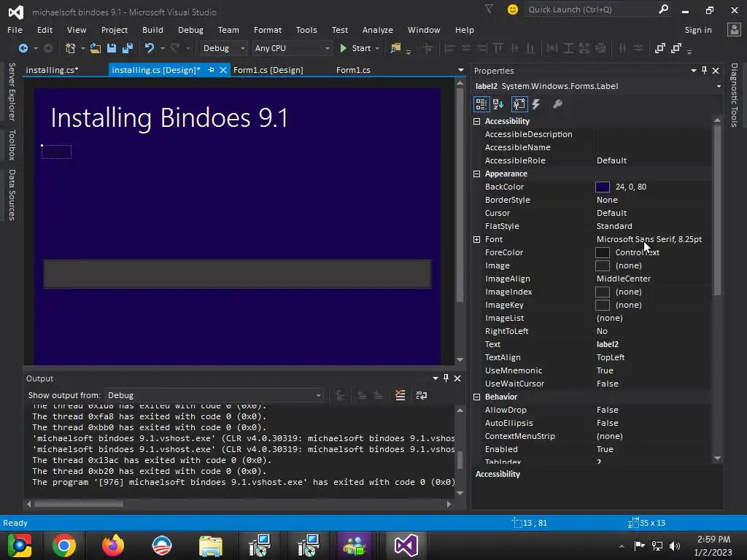Open the Server Explorer side tab

coord(12,91)
